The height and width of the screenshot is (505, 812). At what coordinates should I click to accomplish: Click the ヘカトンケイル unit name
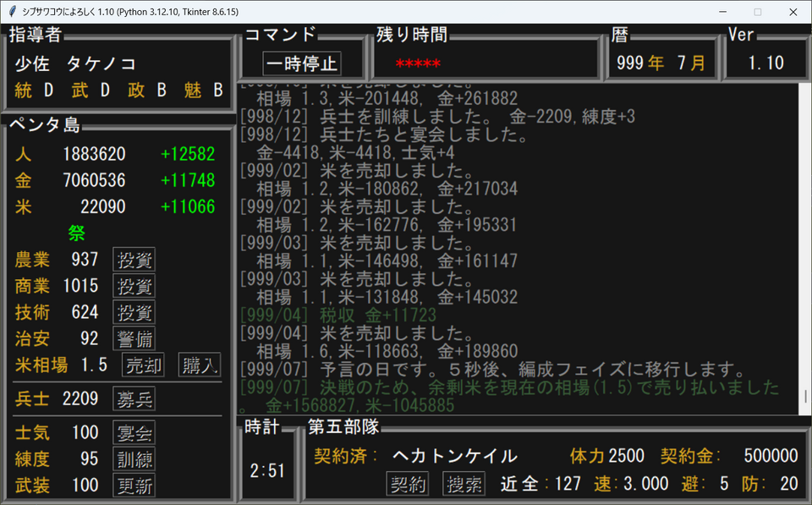pyautogui.click(x=454, y=456)
